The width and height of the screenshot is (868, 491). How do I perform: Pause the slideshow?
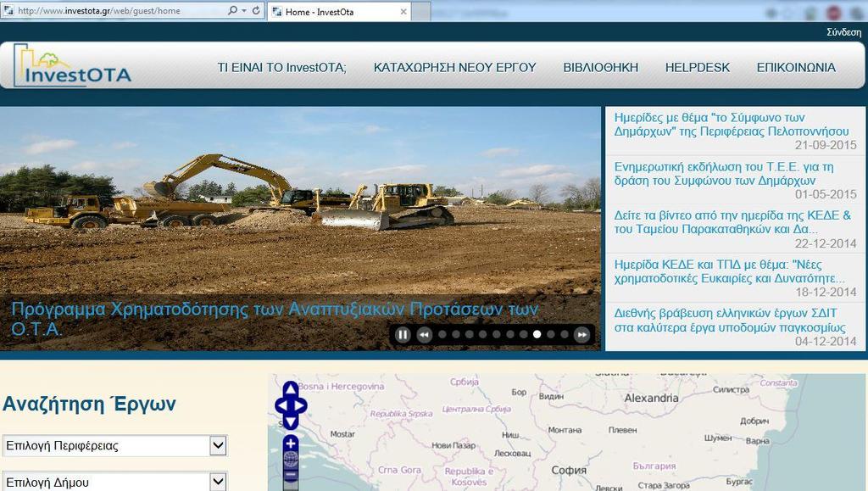403,334
